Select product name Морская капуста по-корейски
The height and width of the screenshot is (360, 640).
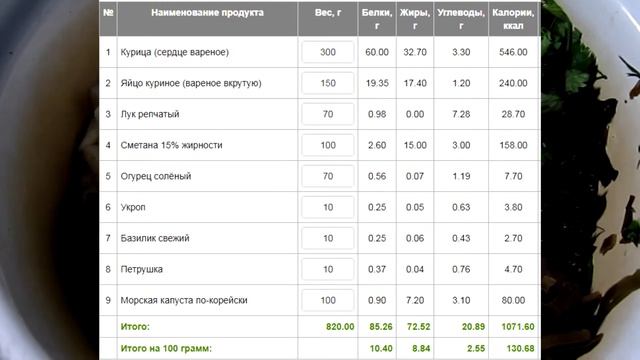[184, 300]
